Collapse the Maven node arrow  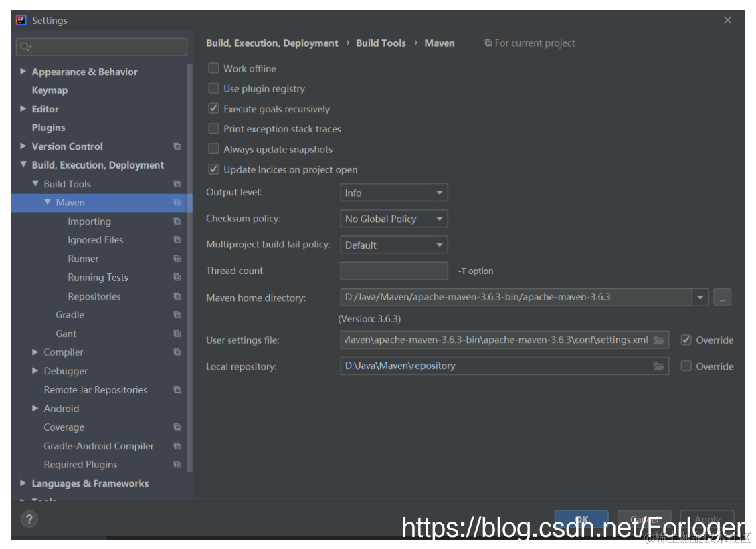48,202
